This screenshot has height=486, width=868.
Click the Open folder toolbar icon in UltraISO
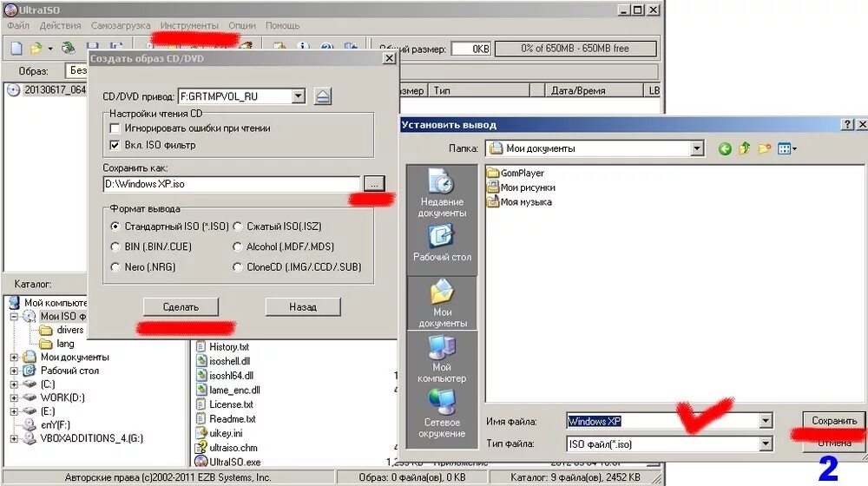point(36,48)
